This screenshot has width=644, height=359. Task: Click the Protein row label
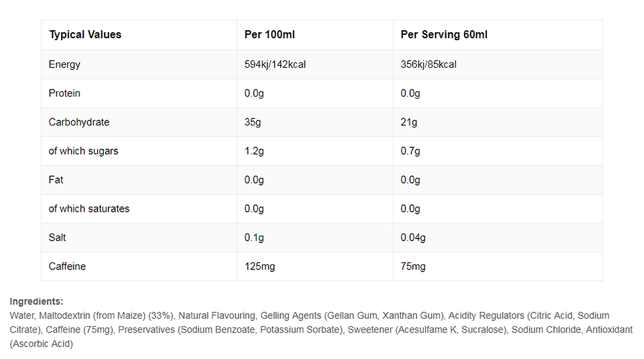click(64, 93)
